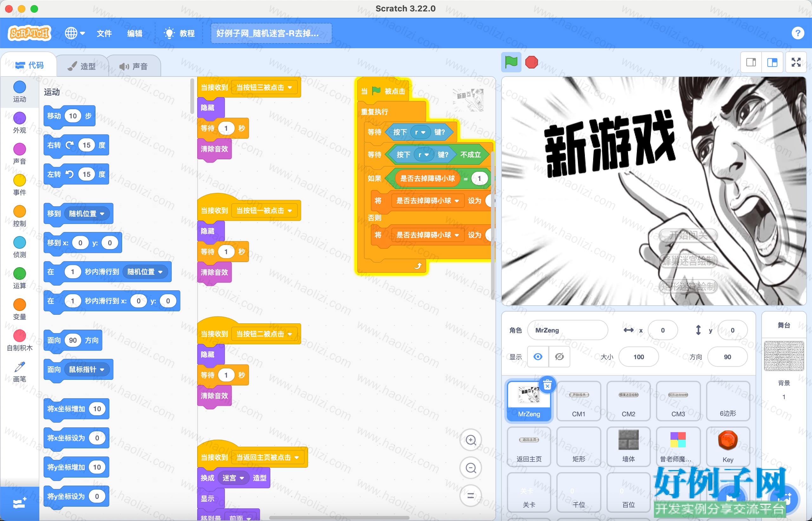Show the sprite with eye icon

(x=538, y=357)
